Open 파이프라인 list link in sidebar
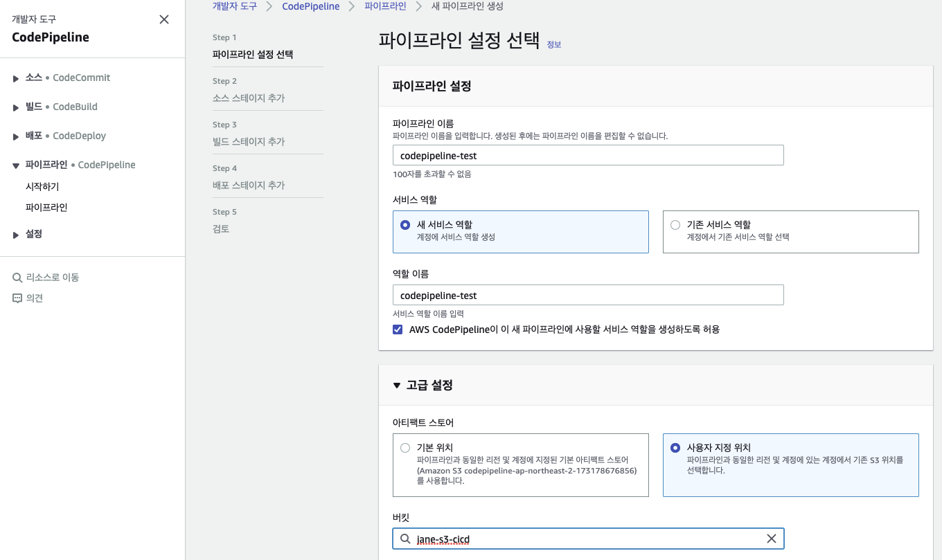 (x=46, y=208)
